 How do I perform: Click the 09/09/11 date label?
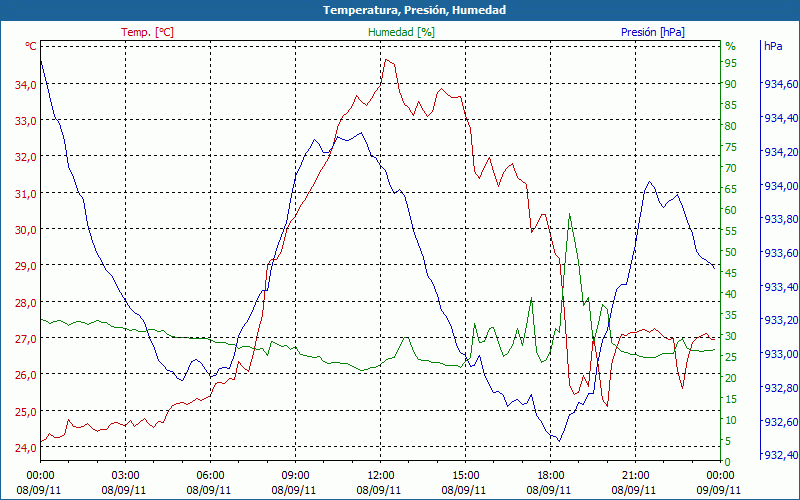[x=720, y=490]
